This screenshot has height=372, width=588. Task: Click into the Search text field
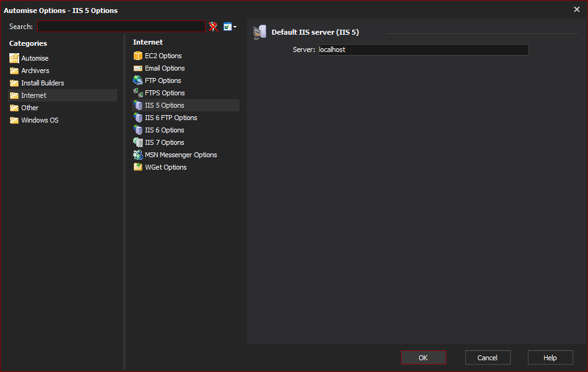[x=121, y=27]
